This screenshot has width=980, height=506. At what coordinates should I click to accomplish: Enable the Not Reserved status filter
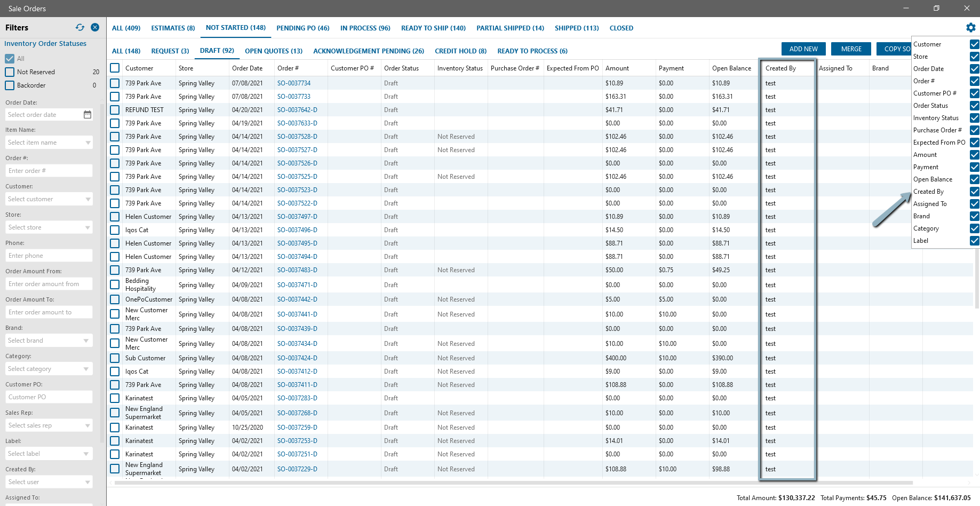pos(10,72)
